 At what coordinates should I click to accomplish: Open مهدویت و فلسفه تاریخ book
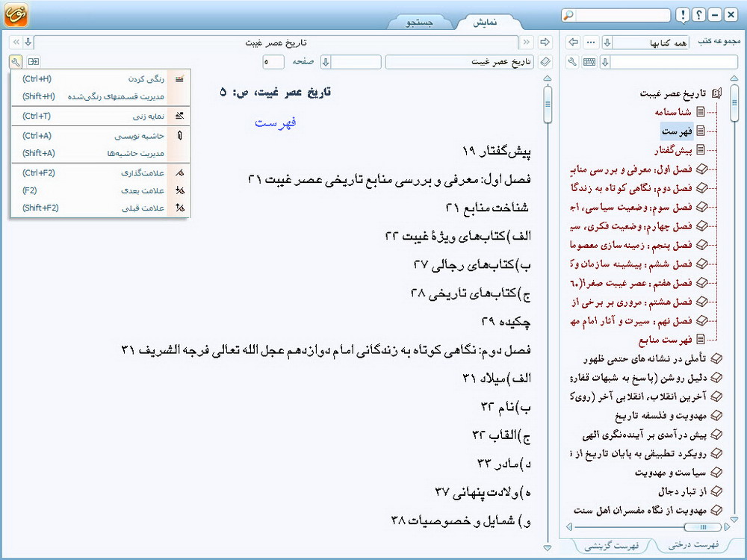coord(661,416)
